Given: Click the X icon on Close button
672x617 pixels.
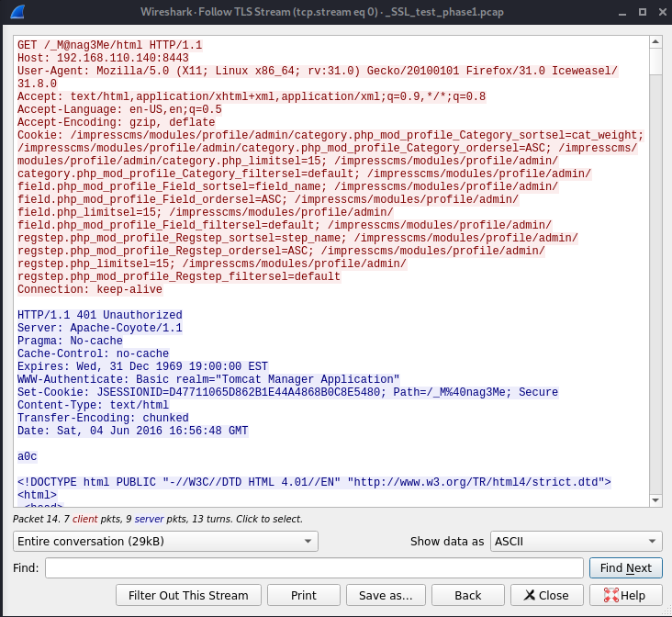Looking at the screenshot, I should click(527, 595).
